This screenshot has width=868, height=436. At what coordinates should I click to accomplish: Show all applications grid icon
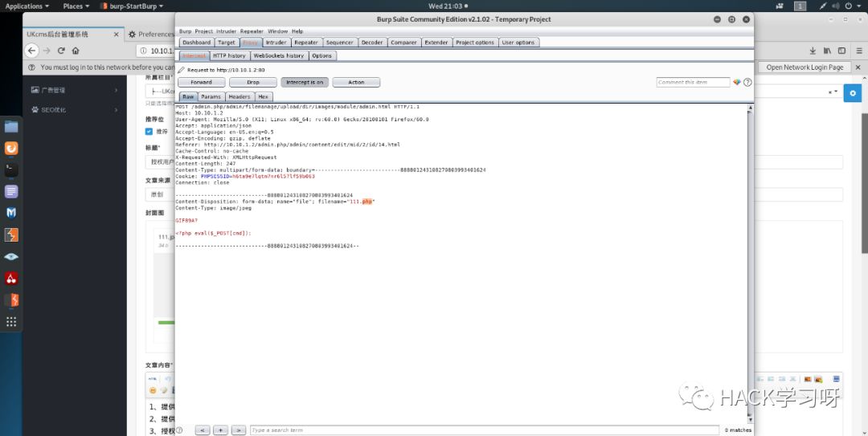(11, 321)
